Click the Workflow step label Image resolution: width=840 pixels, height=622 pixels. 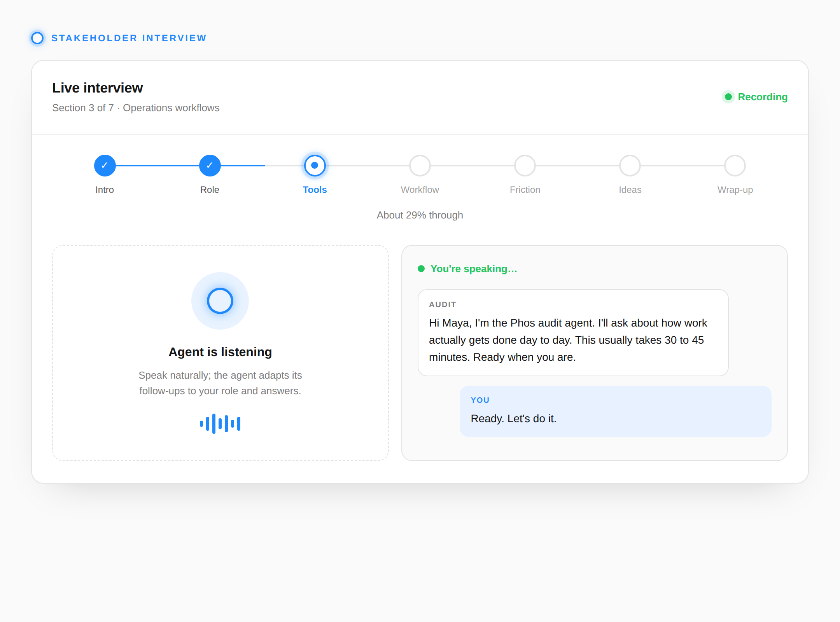pos(420,190)
